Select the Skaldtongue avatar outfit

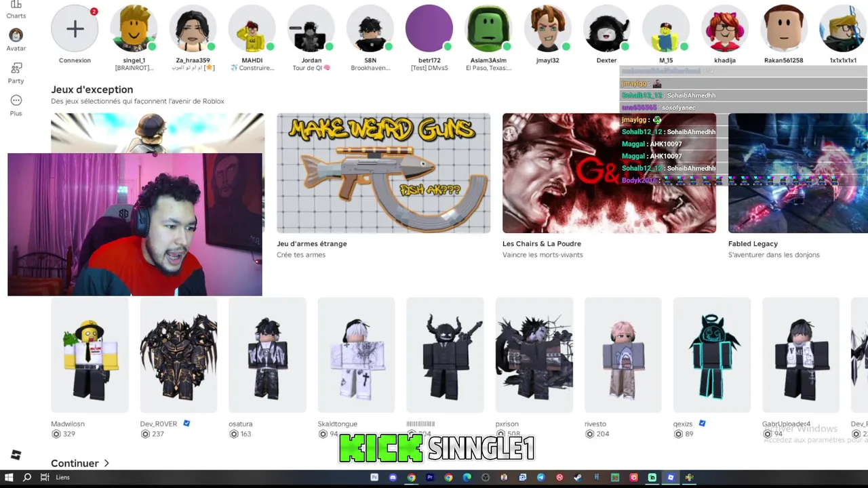click(x=356, y=355)
